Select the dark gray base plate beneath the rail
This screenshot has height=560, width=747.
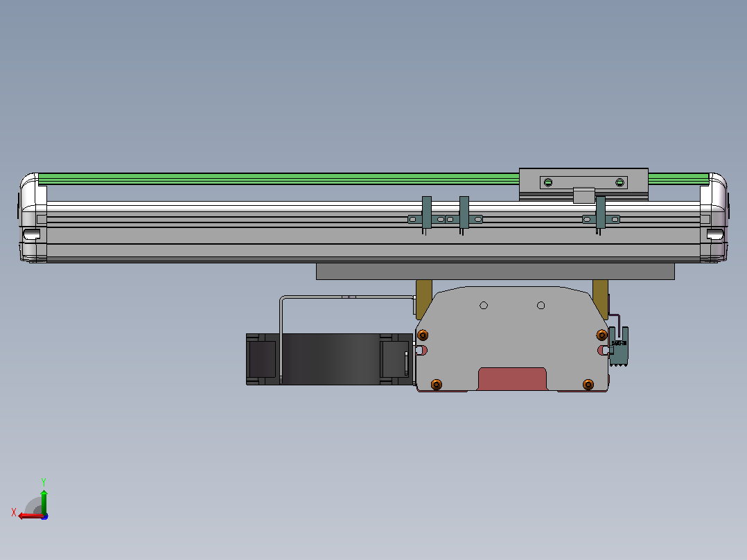495,271
